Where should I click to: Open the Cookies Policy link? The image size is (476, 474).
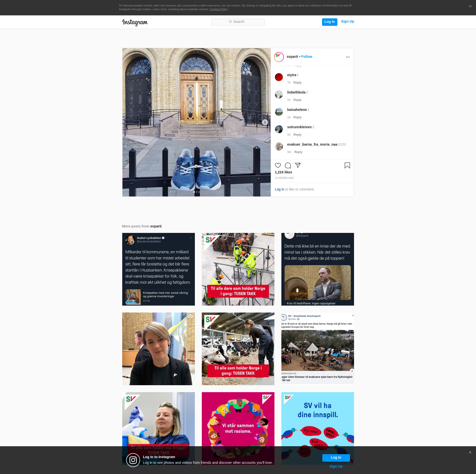pyautogui.click(x=219, y=9)
